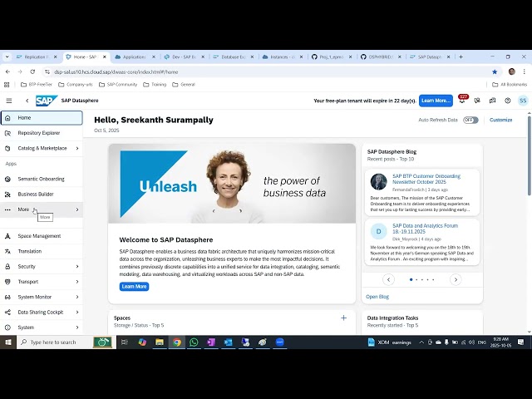Open the Home item in side navigation
The image size is (532, 399).
pos(42,118)
